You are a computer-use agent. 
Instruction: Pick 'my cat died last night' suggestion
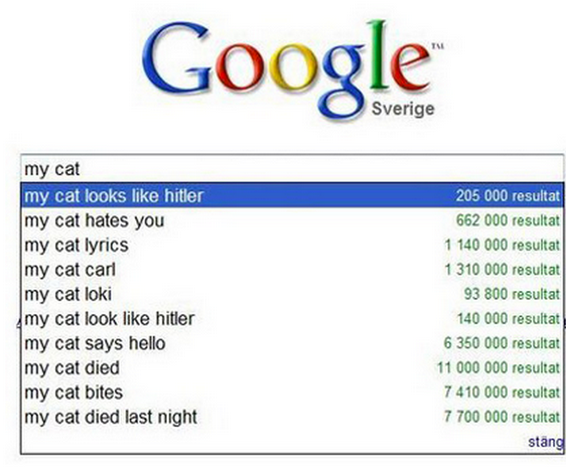click(292, 417)
